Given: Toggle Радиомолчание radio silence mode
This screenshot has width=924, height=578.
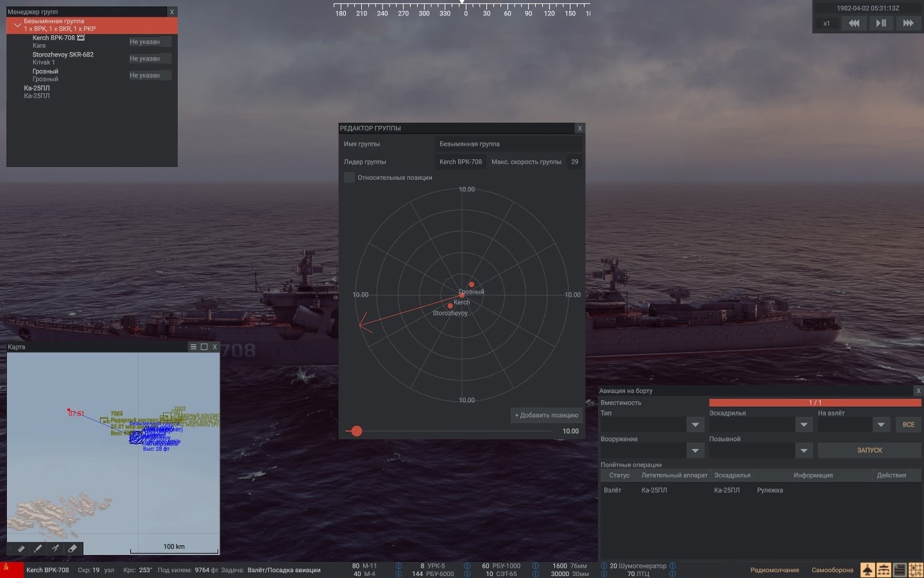Looking at the screenshot, I should click(x=774, y=570).
